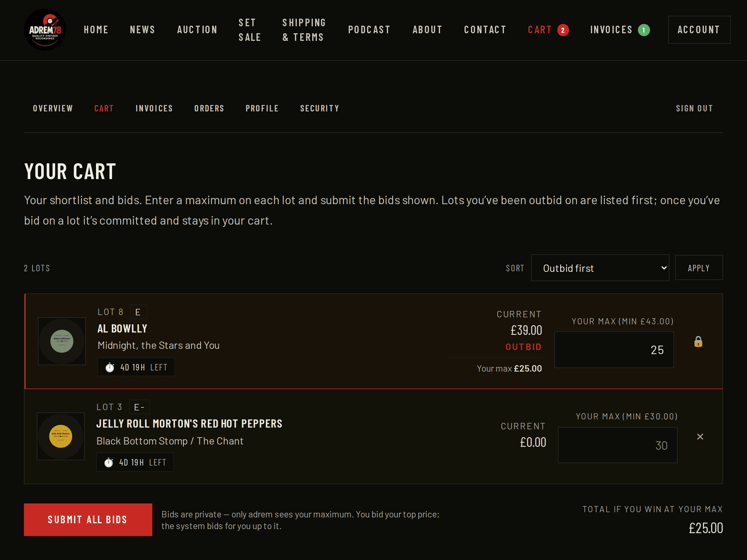747x560 pixels.
Task: Click 'Black Bottom Stomp / The Chant' text
Action: (170, 441)
